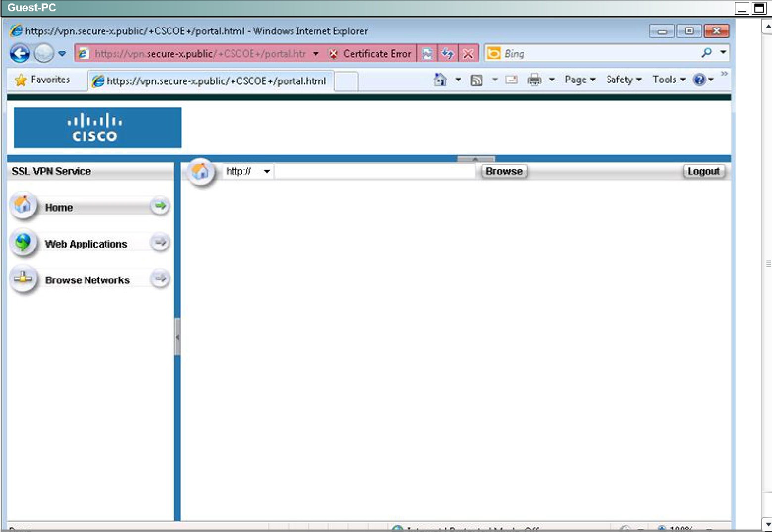Image resolution: width=772 pixels, height=532 pixels.
Task: Click the Print icon in command bar
Action: click(x=534, y=80)
